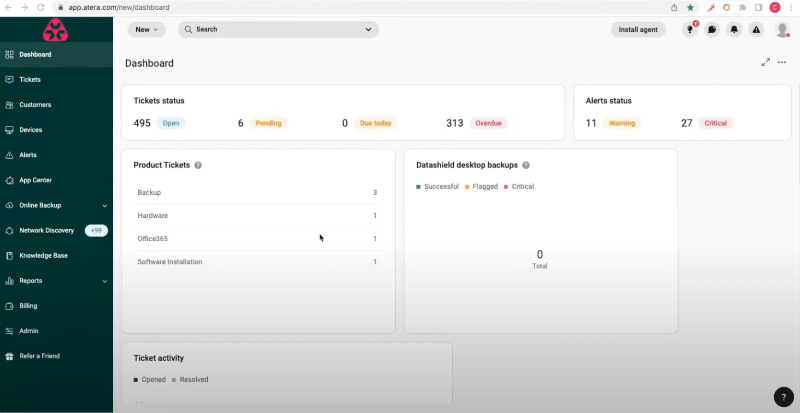
Task: Go to Tickets in the sidebar
Action: pos(56,80)
